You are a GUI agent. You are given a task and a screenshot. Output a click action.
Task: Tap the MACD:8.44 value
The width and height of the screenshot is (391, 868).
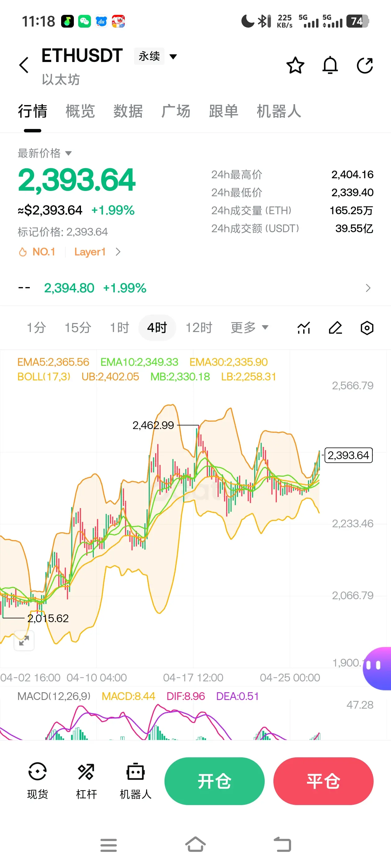pyautogui.click(x=128, y=696)
